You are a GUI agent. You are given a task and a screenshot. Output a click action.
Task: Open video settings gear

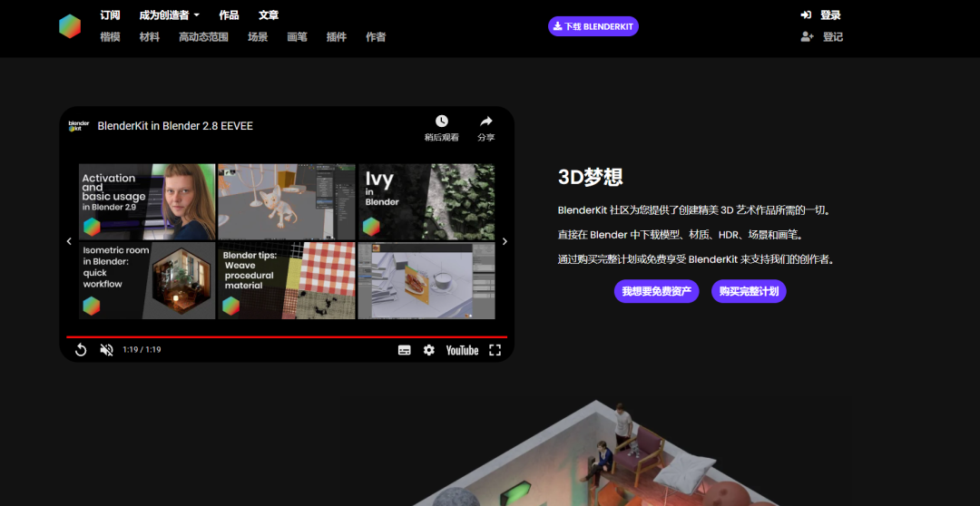(x=428, y=350)
